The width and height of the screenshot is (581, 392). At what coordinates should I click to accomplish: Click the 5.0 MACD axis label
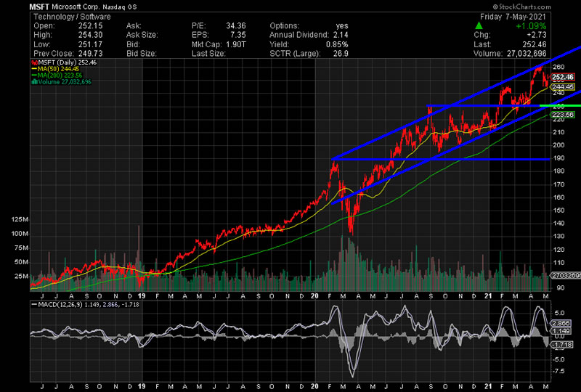(560, 313)
